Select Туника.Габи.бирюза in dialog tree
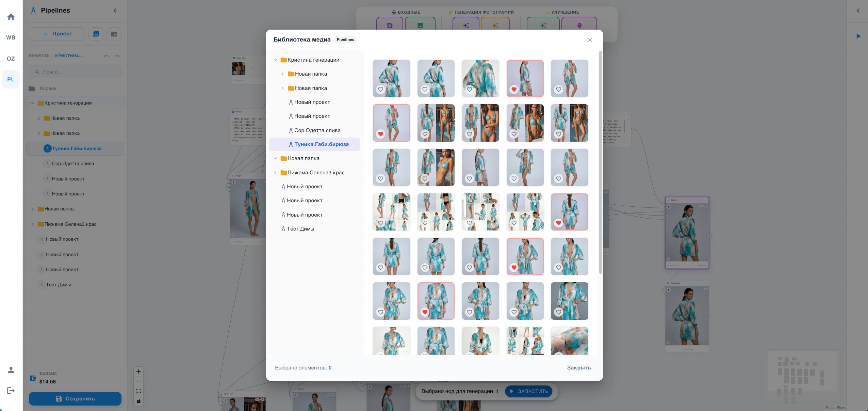The height and width of the screenshot is (411, 868). [314, 144]
